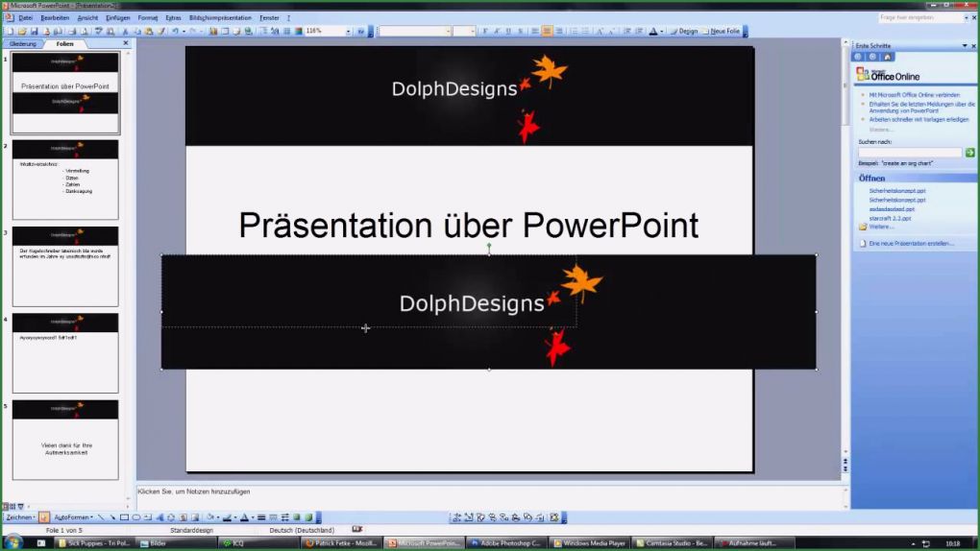Switch to the Gliederung tab
The image size is (980, 551).
(22, 44)
